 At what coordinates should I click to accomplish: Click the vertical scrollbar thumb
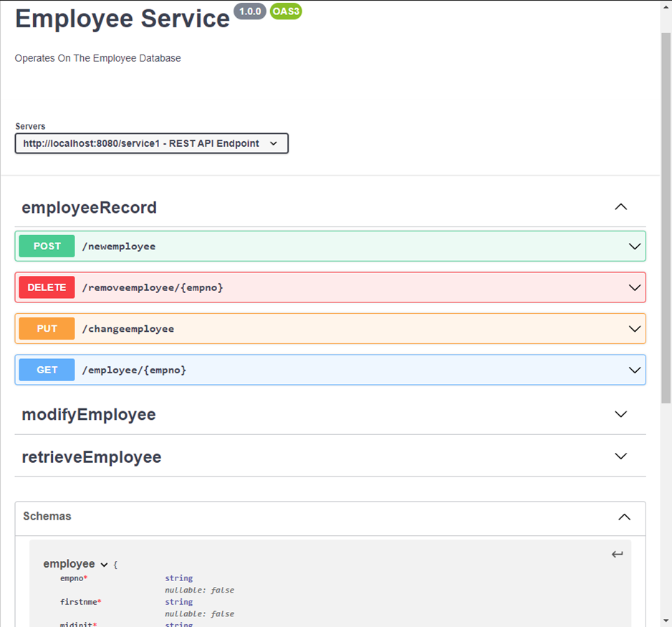pyautogui.click(x=666, y=218)
